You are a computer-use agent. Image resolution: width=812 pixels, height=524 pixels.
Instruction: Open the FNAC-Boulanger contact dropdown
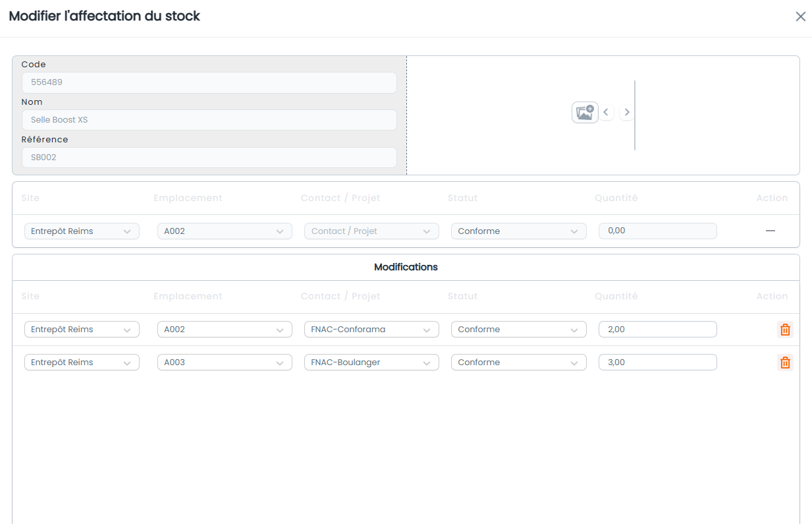(371, 363)
